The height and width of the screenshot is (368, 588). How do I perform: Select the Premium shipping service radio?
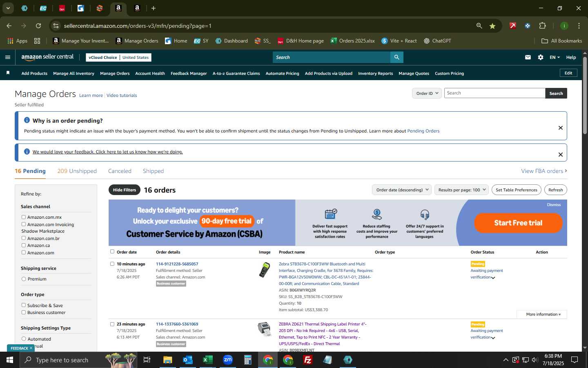point(24,279)
